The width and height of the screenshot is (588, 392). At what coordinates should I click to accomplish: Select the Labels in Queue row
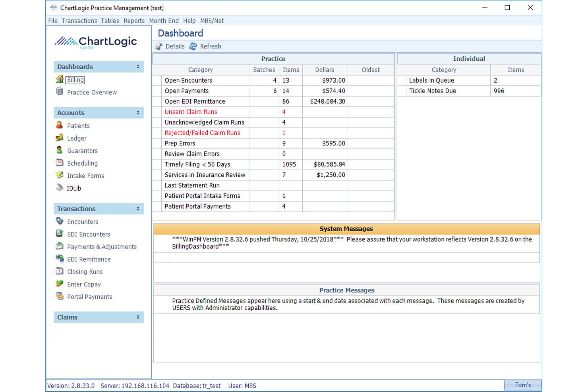point(469,80)
